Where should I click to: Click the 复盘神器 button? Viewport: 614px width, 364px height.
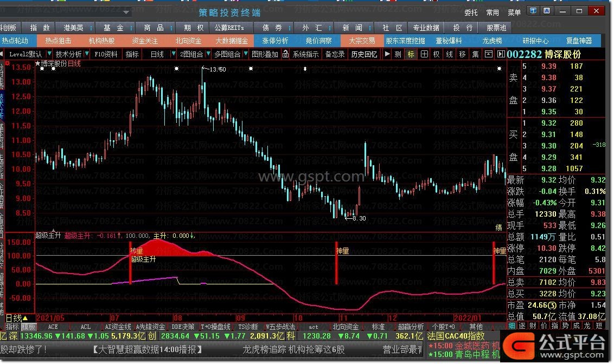pos(579,41)
